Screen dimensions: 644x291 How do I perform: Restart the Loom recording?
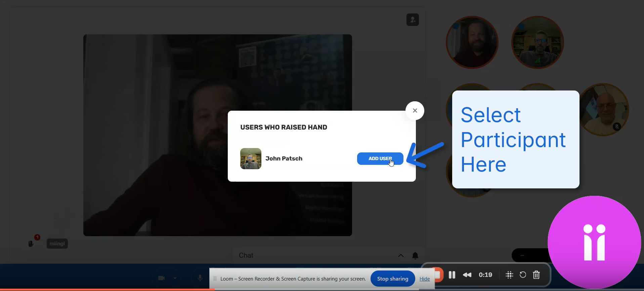pyautogui.click(x=523, y=275)
